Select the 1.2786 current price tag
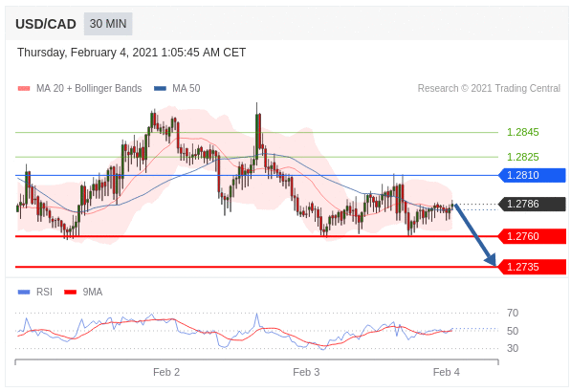The height and width of the screenshot is (392, 571). [x=532, y=204]
